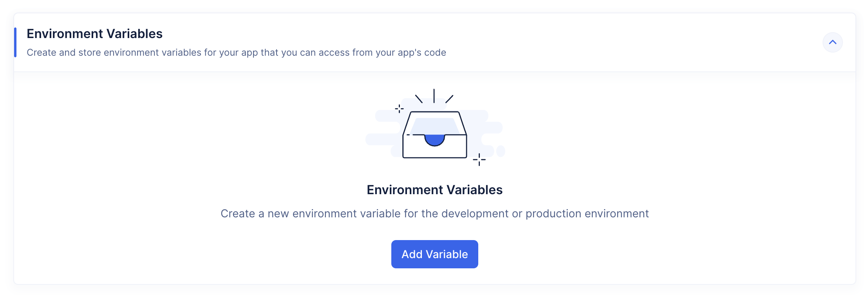The image size is (868, 295).
Task: Click the sparkle at illustration's upper left
Action: point(399,109)
